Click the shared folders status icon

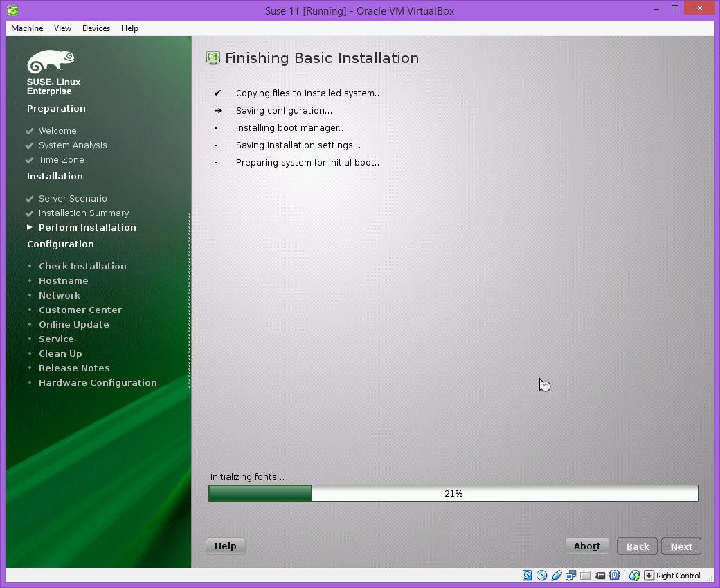[x=585, y=575]
